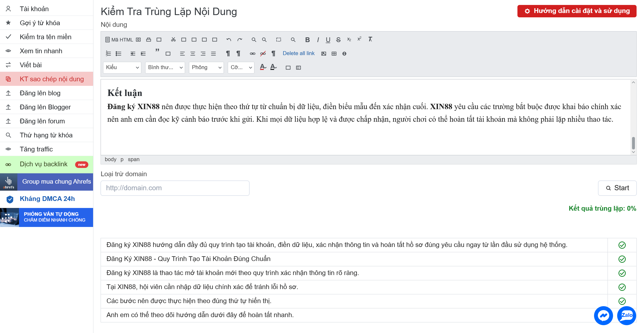Align text to the left
Screen dimensions: 644x333
tap(182, 53)
